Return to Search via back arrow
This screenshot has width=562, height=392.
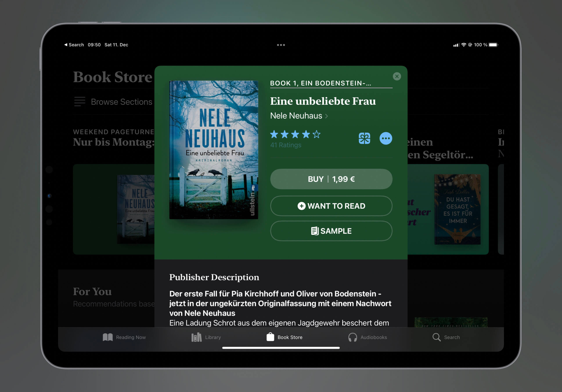tap(74, 45)
